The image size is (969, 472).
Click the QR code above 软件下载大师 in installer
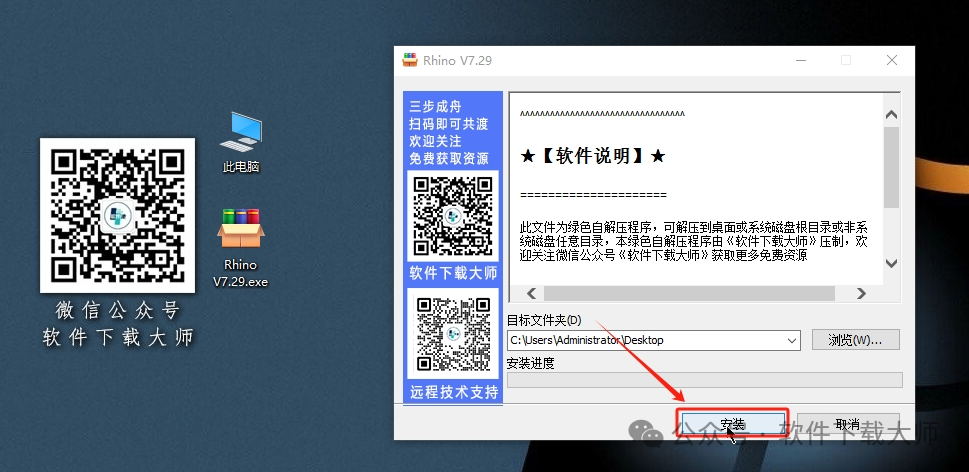pyautogui.click(x=453, y=216)
